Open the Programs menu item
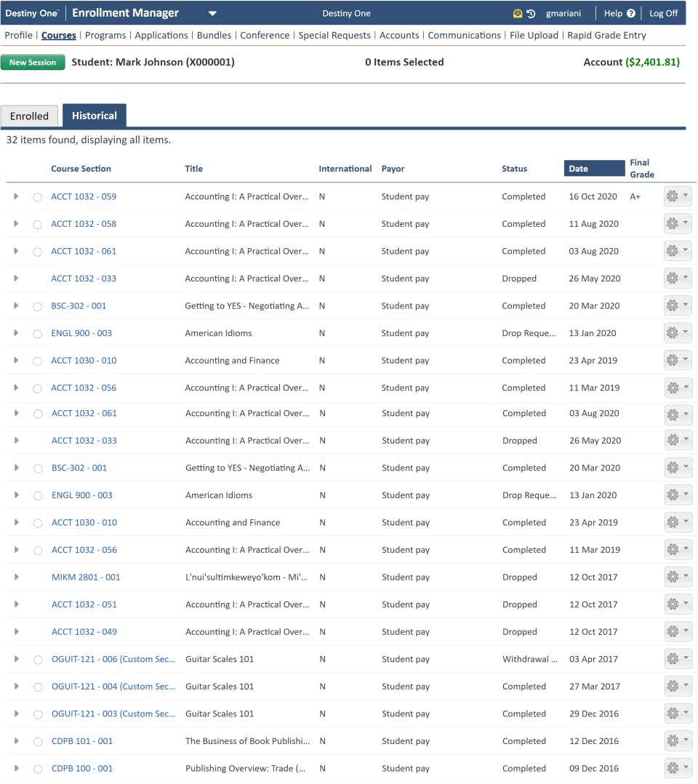 (x=105, y=35)
